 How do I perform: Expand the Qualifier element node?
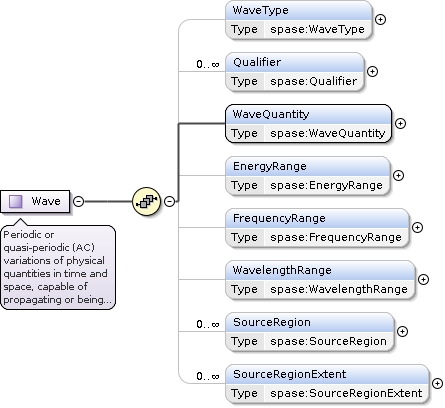372,72
